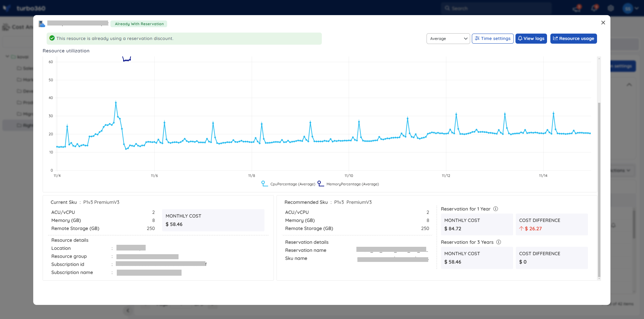644x319 pixels.
Task: Click the info icon beside Reservation for 1 Year
Action: [x=496, y=209]
